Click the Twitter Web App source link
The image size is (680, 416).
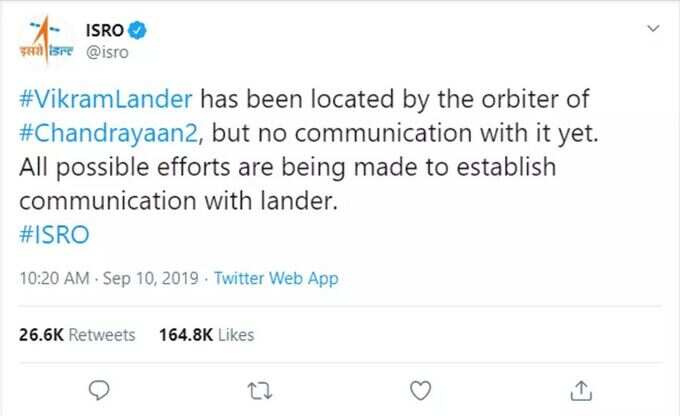point(276,278)
